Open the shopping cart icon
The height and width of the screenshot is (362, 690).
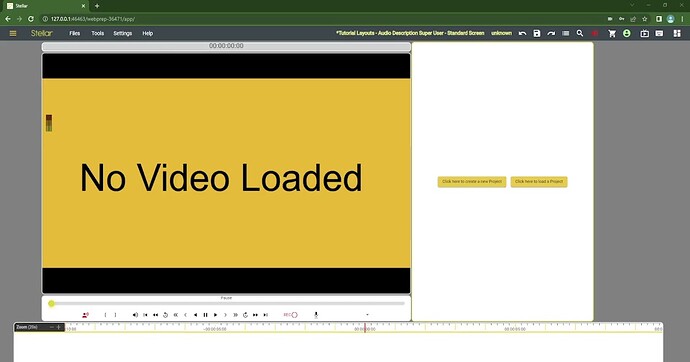coord(612,33)
